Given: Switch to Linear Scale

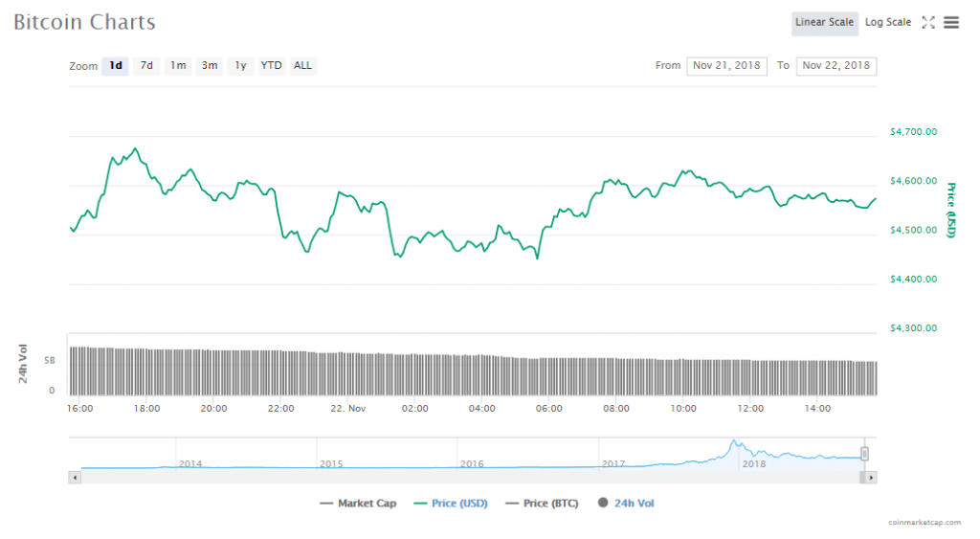Looking at the screenshot, I should coord(824,22).
